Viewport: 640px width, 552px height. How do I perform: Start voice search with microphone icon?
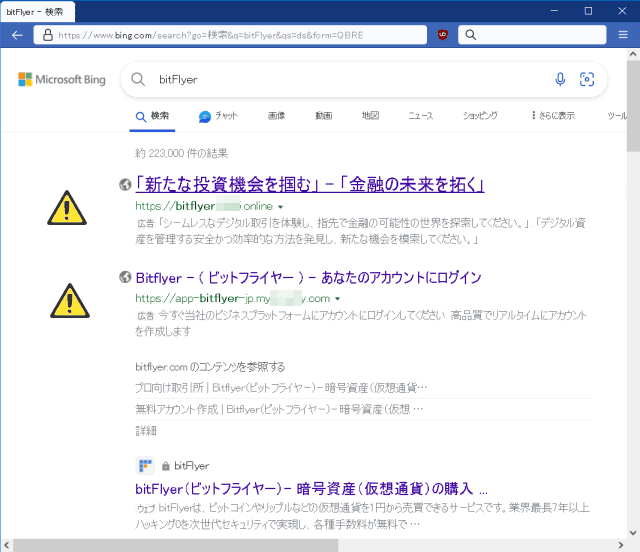[560, 79]
